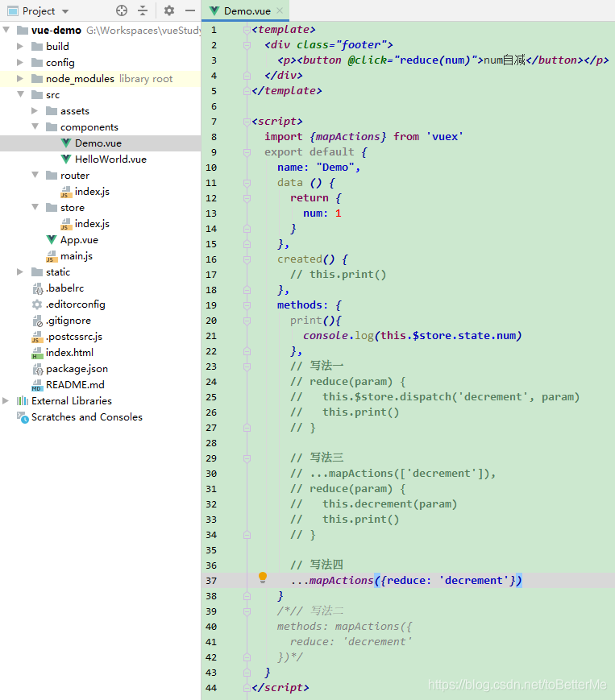Select index.html file
This screenshot has height=700, width=615.
pyautogui.click(x=69, y=352)
